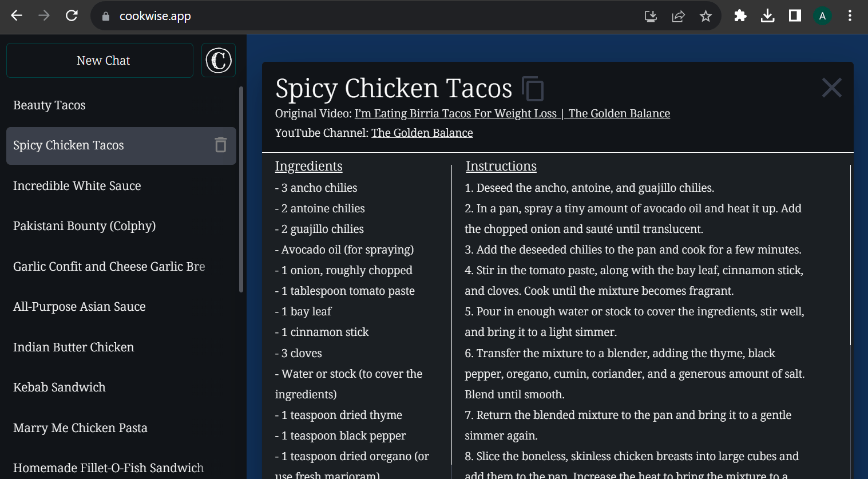This screenshot has width=868, height=479.
Task: Focus the cookwise.app address bar
Action: (x=366, y=16)
